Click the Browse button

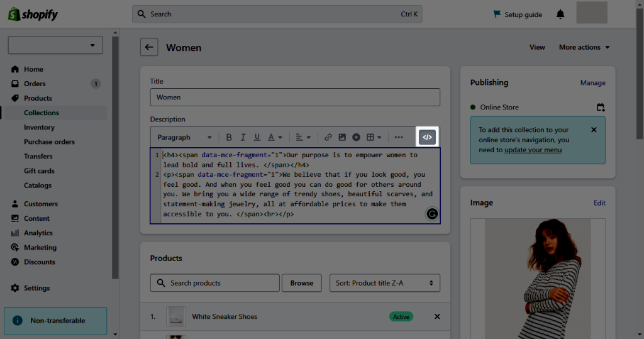coord(302,283)
